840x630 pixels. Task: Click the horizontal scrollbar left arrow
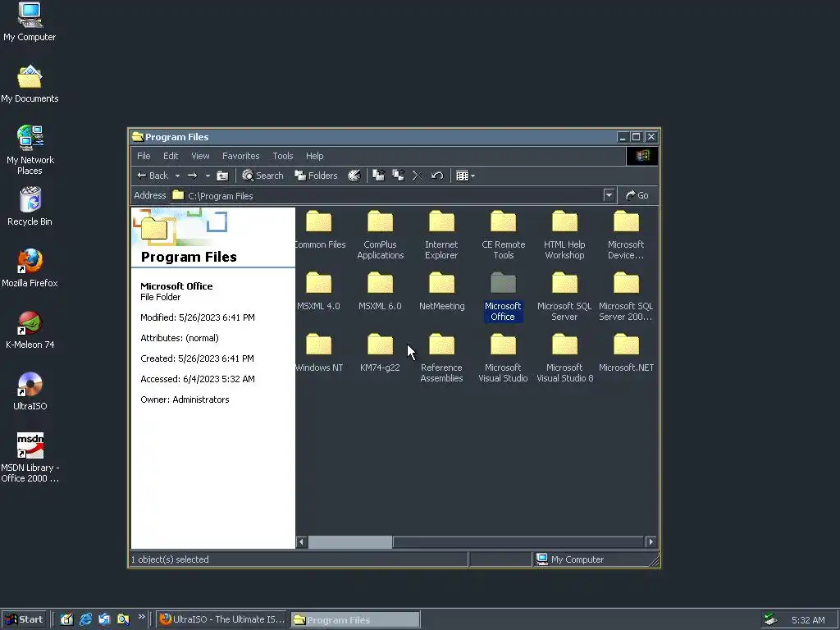pyautogui.click(x=302, y=542)
